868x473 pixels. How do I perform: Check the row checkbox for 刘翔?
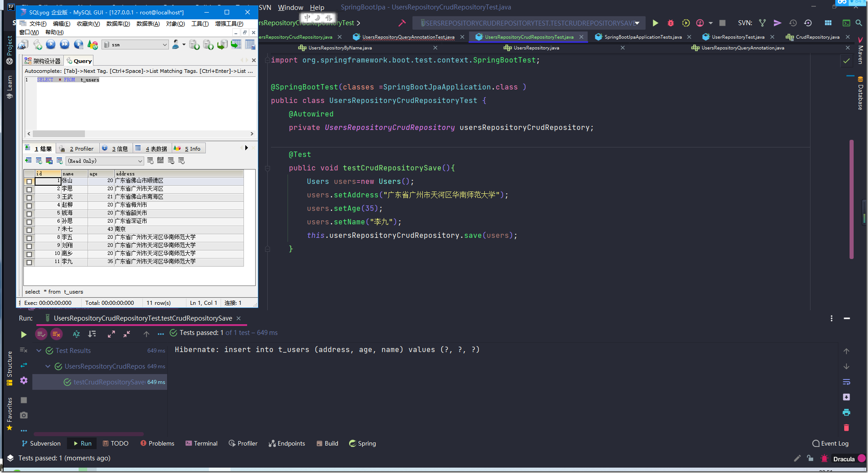pos(29,246)
